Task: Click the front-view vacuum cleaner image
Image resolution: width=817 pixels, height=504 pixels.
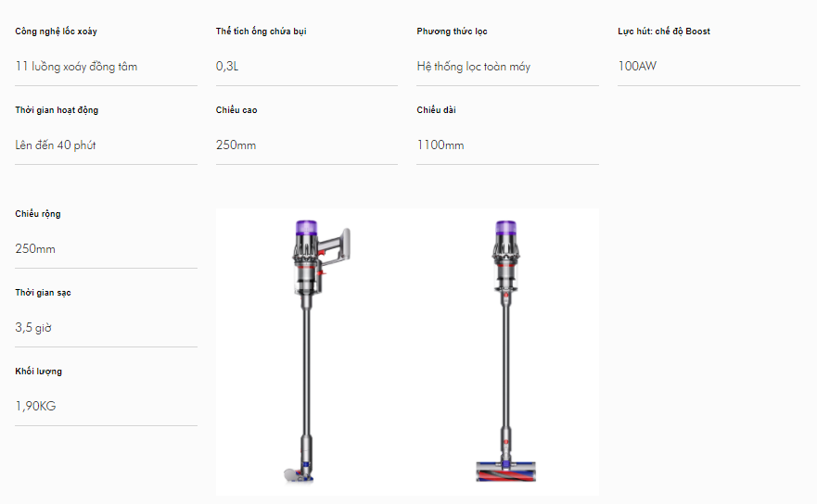Action: coord(506,352)
